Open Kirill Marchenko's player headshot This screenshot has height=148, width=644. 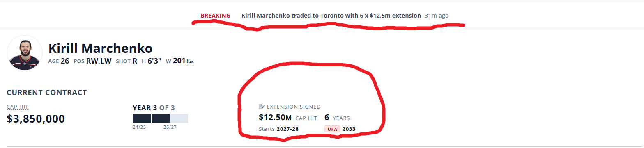click(25, 53)
